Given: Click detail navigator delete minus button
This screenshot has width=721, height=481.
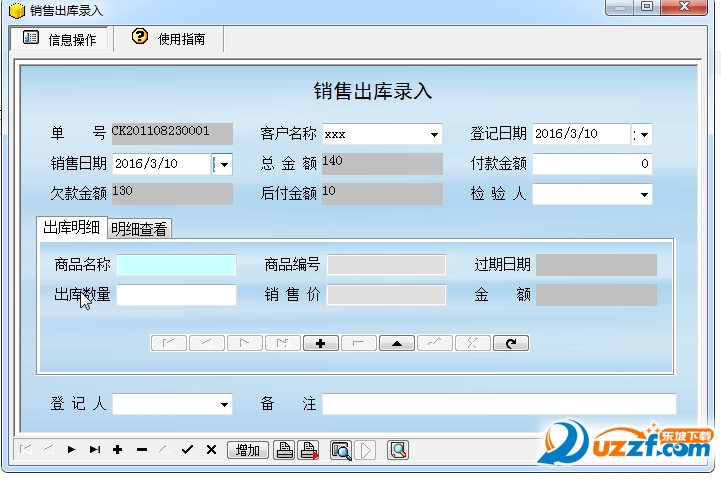Looking at the screenshot, I should click(359, 343).
